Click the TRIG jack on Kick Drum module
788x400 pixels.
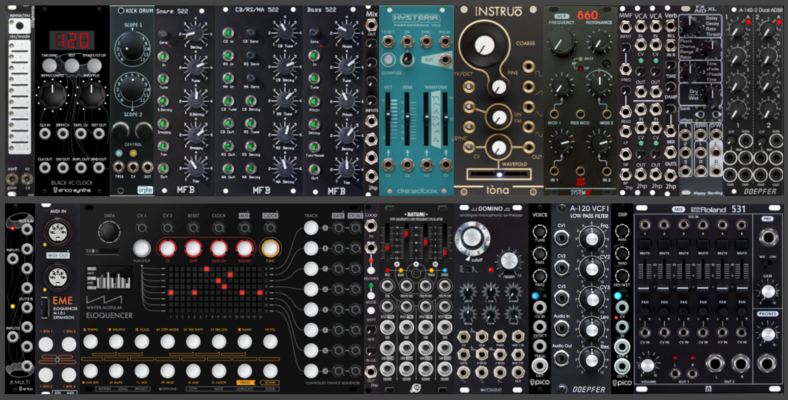tap(119, 167)
